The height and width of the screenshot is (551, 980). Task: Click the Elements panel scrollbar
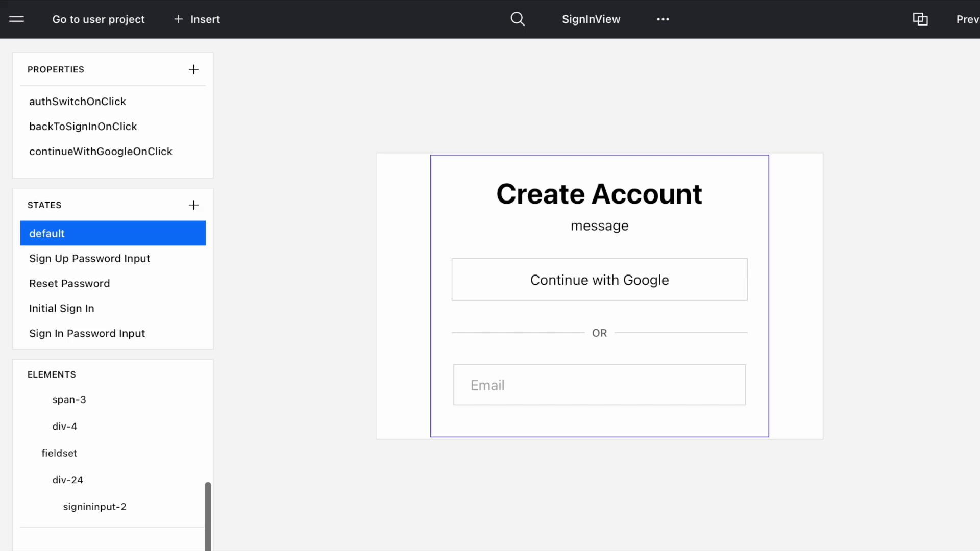[x=208, y=515]
